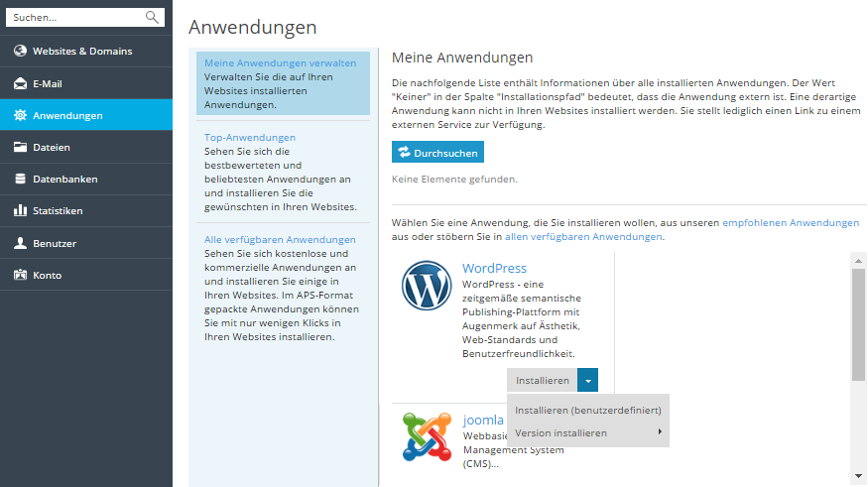Type in the Suchen search field
The height and width of the screenshot is (487, 868).
pyautogui.click(x=74, y=18)
